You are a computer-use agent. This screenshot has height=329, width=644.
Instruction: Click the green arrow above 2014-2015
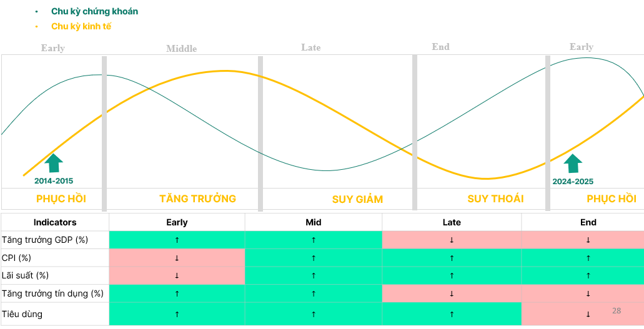54,163
